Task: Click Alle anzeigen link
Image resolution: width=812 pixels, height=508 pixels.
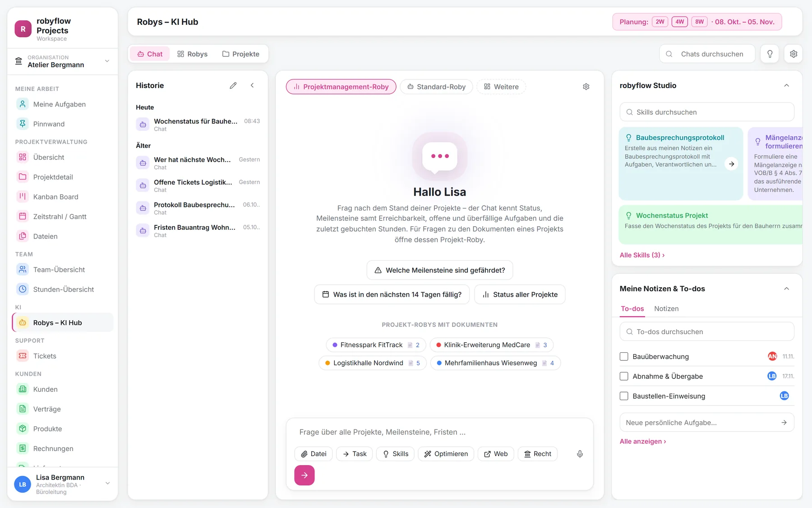Action: point(643,441)
